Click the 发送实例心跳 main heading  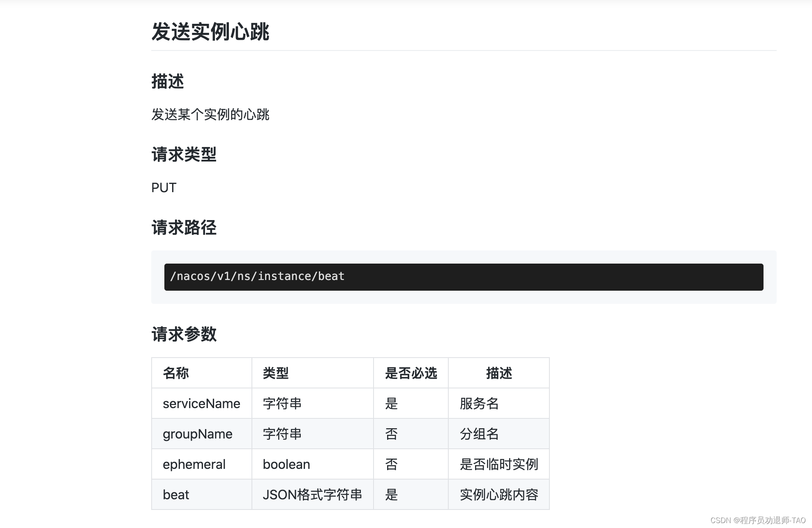pyautogui.click(x=210, y=32)
